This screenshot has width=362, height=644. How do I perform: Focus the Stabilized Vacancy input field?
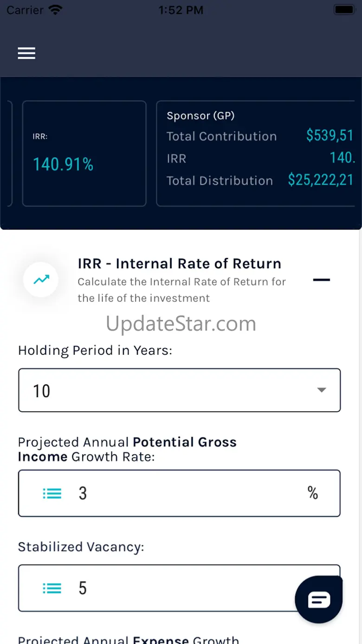176,588
